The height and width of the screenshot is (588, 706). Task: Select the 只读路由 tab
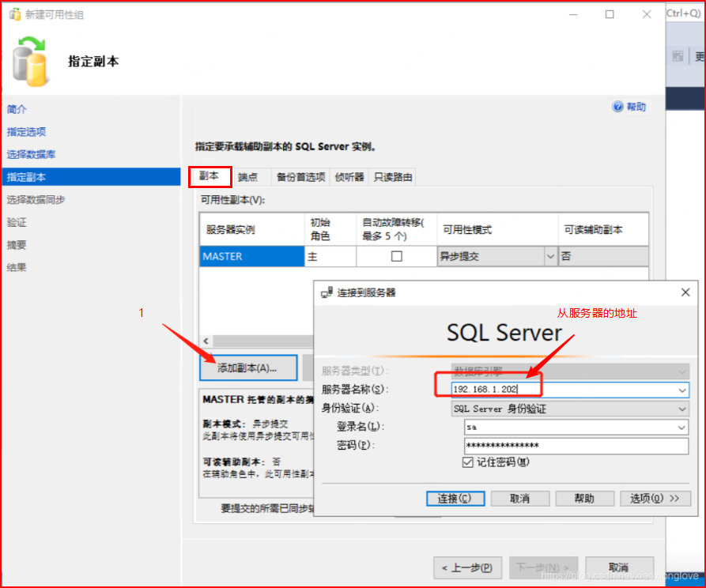coord(393,177)
